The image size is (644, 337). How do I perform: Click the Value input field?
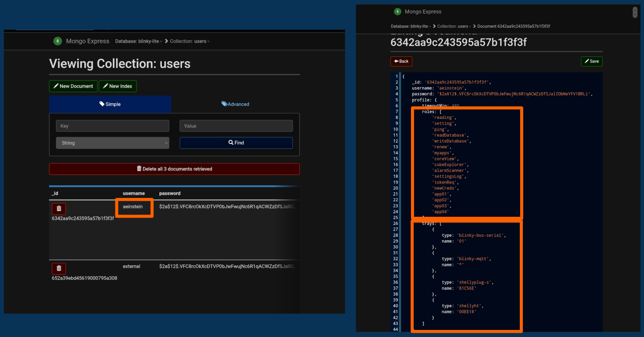click(x=236, y=126)
